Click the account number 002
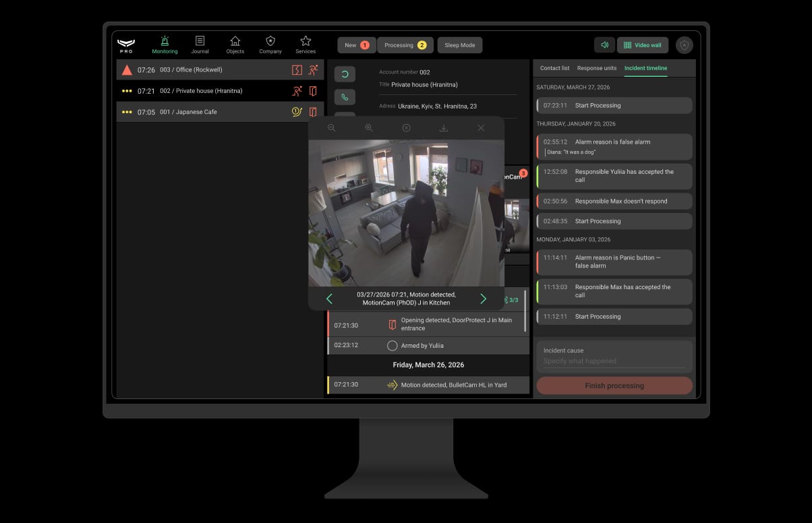 (x=424, y=72)
